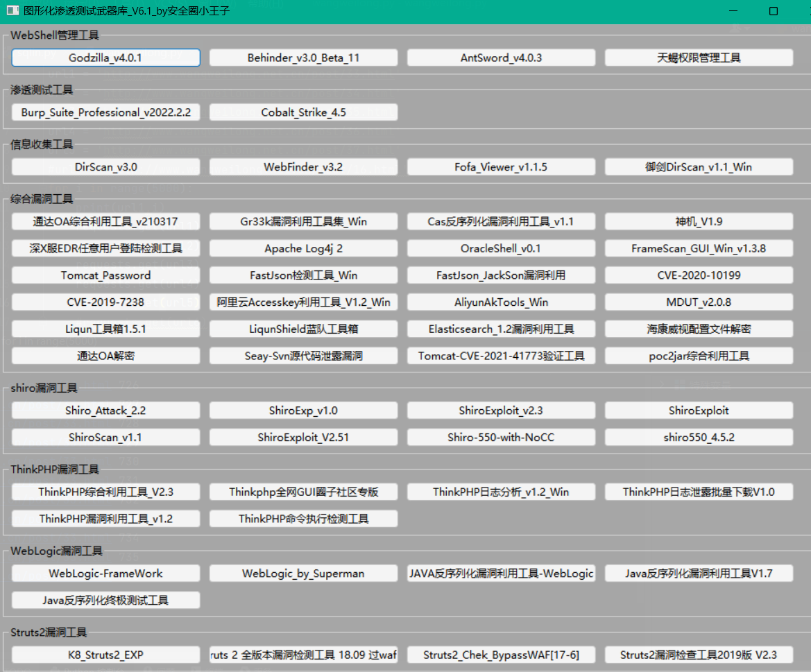This screenshot has height=672, width=811.
Task: Open FrameScan_GUI_Win_v1.3.8
Action: point(699,248)
